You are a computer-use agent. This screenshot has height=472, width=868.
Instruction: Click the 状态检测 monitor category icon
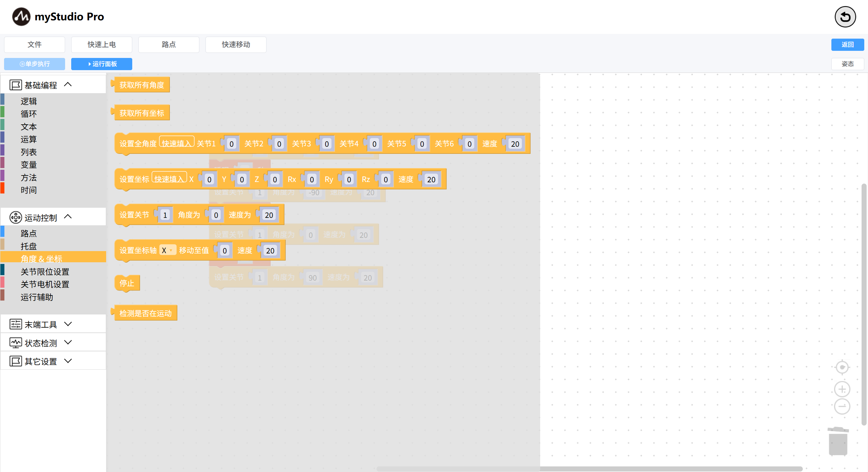(x=16, y=343)
